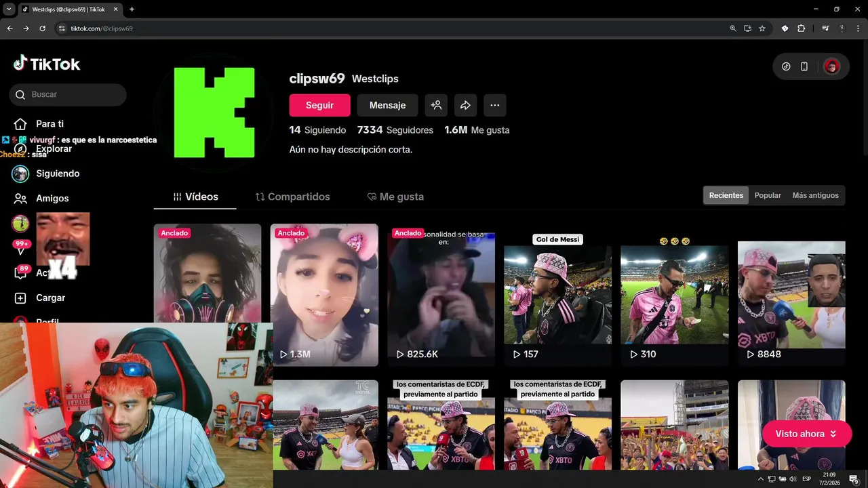The width and height of the screenshot is (868, 488).
Task: Open the pinned gas mask video
Action: 208,273
